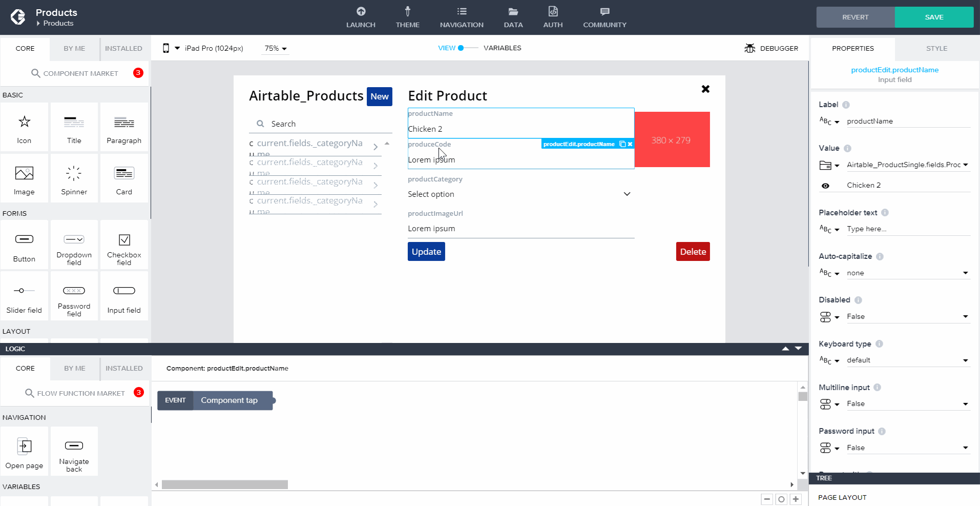Reset logic canvas zoom
This screenshot has height=506, width=980.
coord(781,499)
